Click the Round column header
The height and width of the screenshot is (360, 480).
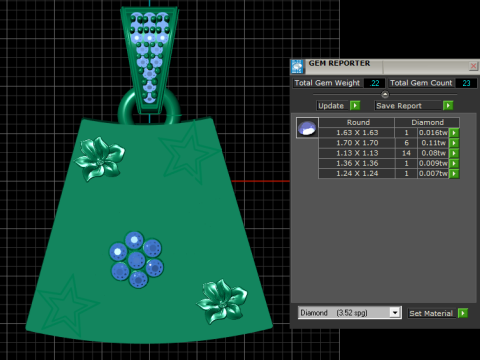(357, 122)
